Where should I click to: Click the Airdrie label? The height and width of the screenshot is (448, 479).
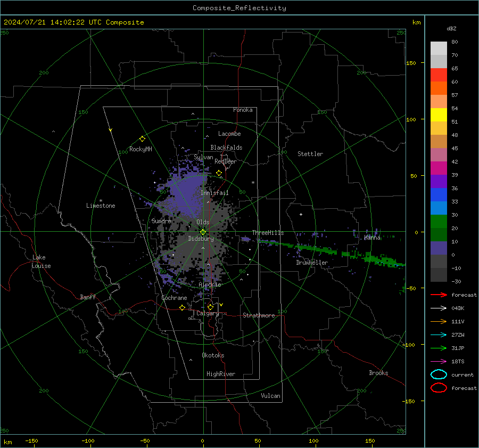[210, 284]
